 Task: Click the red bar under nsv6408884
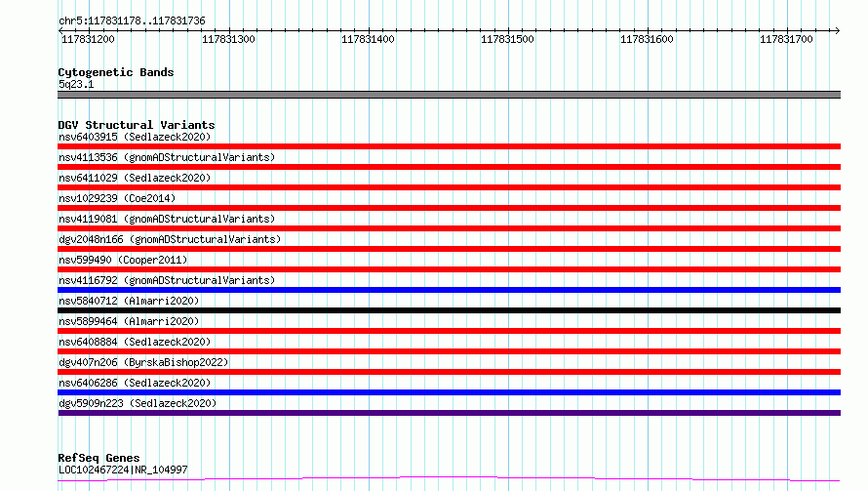coord(449,351)
